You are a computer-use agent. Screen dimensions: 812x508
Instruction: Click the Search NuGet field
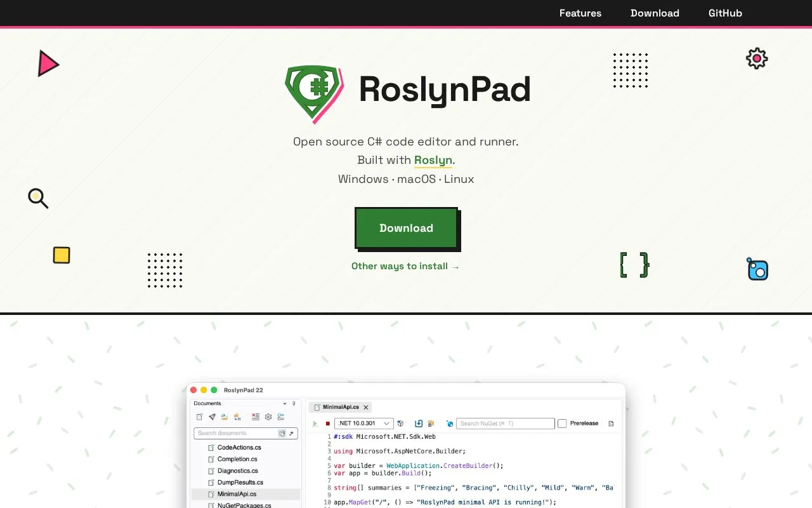point(506,424)
